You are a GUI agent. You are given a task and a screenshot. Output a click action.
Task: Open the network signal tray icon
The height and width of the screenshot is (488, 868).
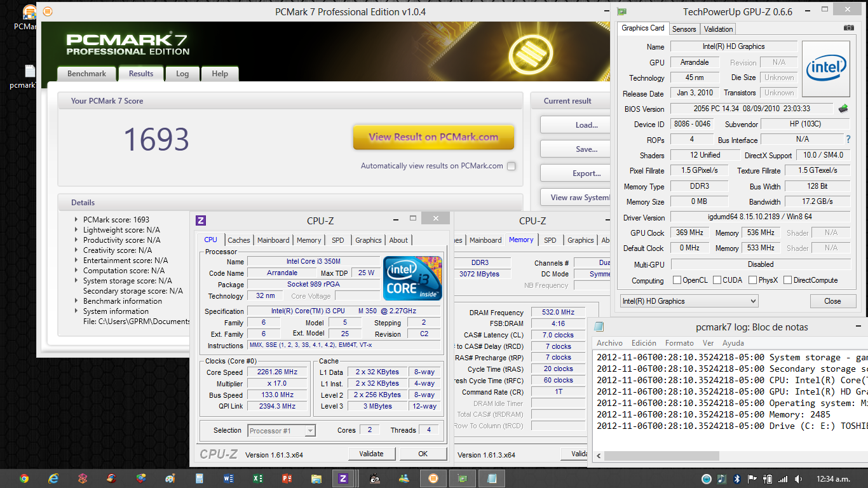point(783,478)
